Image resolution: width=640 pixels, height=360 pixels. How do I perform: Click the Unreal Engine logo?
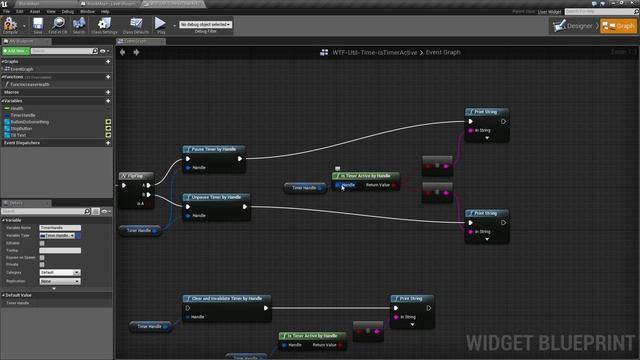(5, 4)
